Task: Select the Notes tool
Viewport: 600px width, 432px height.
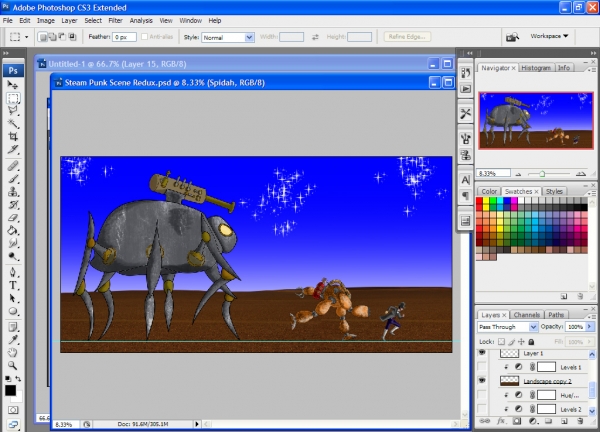Action: pyautogui.click(x=13, y=327)
